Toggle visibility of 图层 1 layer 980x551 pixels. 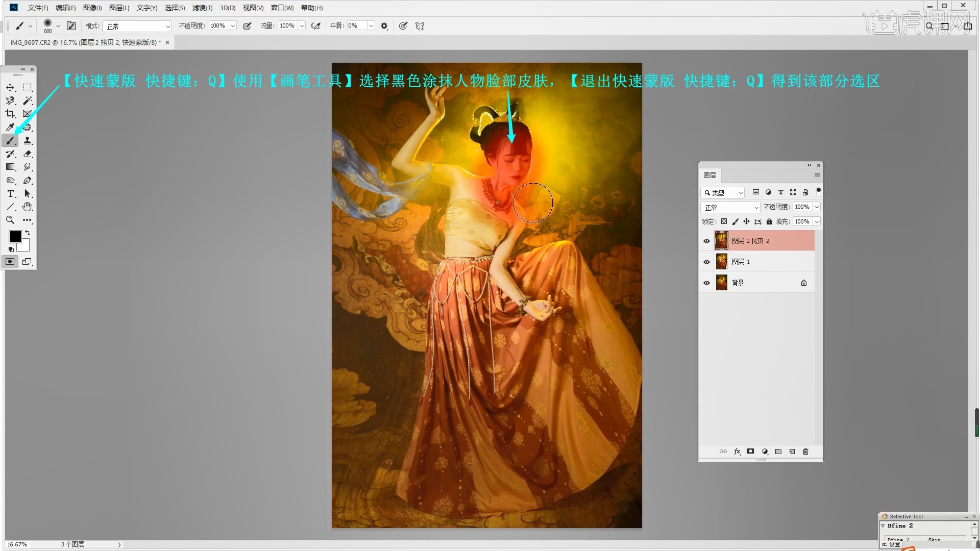click(x=706, y=262)
